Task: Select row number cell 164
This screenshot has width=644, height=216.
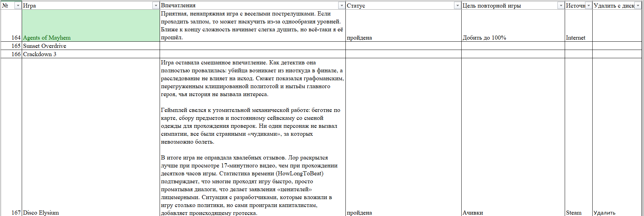Action: tap(11, 25)
